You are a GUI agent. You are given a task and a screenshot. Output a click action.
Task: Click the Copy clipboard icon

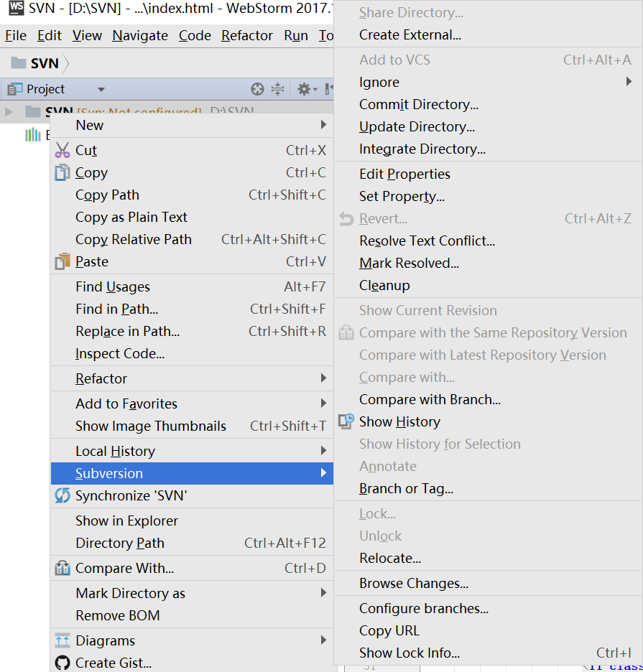click(63, 172)
